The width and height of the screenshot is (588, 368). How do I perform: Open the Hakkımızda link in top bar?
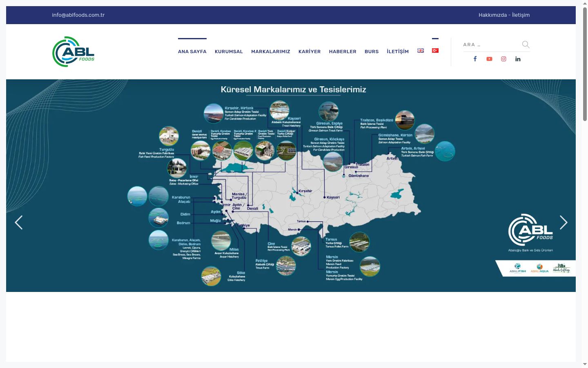[x=492, y=15]
